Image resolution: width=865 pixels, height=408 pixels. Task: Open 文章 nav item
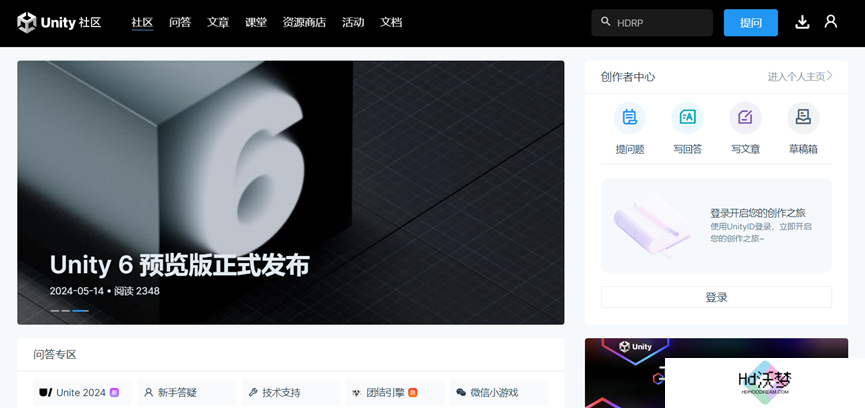click(x=218, y=23)
